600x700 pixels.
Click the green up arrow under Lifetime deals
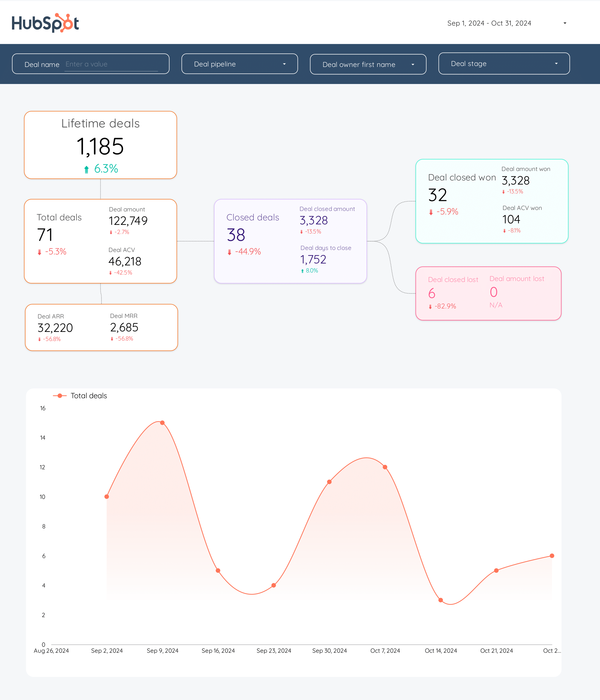pyautogui.click(x=86, y=169)
